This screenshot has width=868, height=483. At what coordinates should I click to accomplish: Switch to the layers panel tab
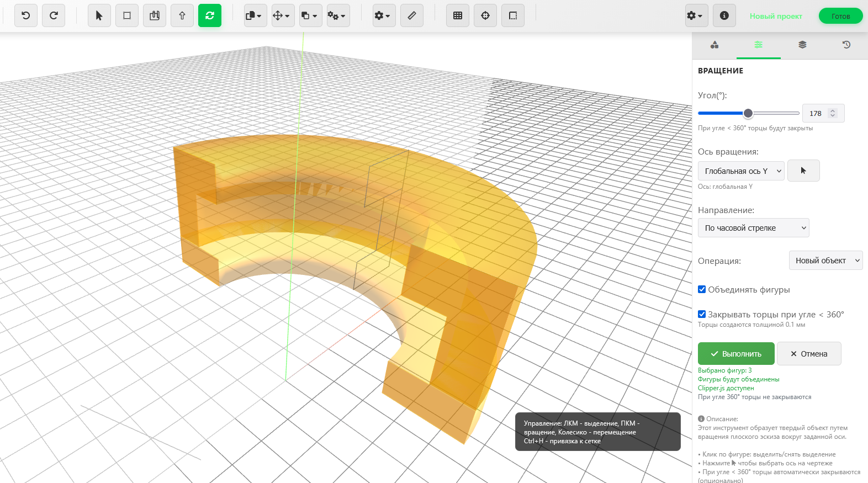802,45
